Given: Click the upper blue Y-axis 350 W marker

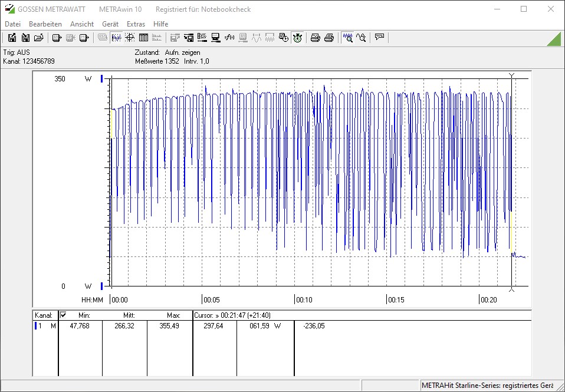Looking at the screenshot, I should (x=102, y=78).
